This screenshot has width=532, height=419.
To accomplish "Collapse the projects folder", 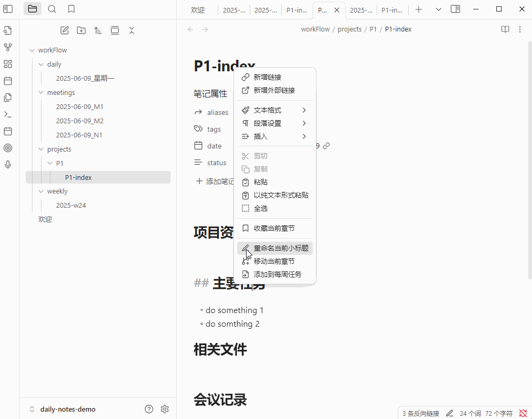I will tap(41, 149).
